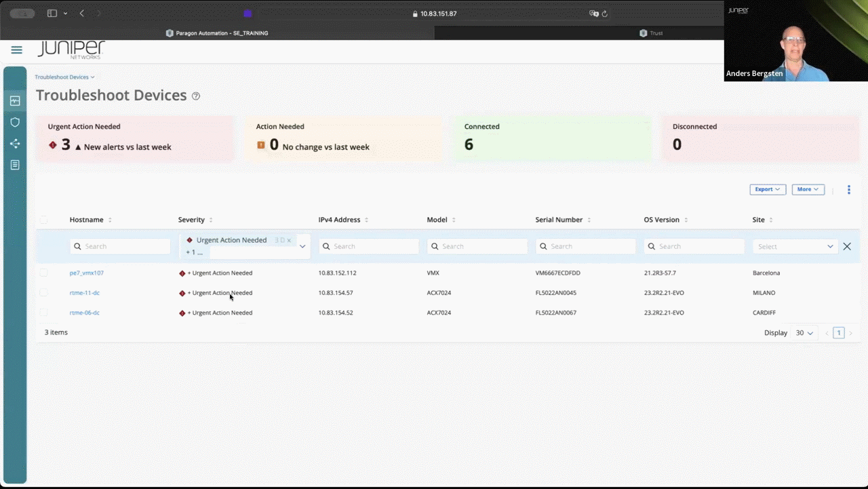This screenshot has width=868, height=489.
Task: Click the help icon beside Troubleshoot Devices title
Action: [x=195, y=96]
